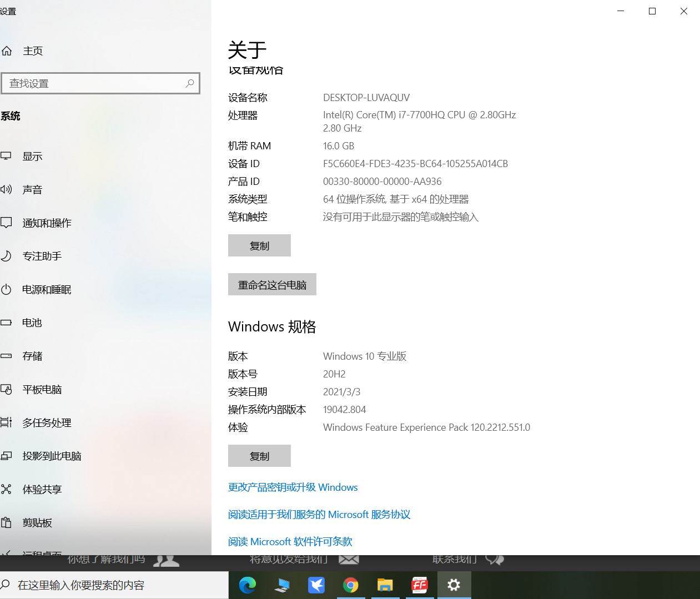Click install date 2021/3/3
This screenshot has height=599, width=700.
tap(342, 392)
